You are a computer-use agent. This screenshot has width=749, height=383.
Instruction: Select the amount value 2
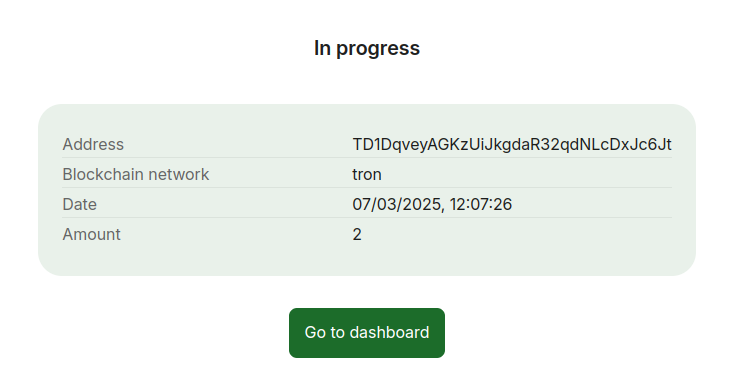point(357,234)
